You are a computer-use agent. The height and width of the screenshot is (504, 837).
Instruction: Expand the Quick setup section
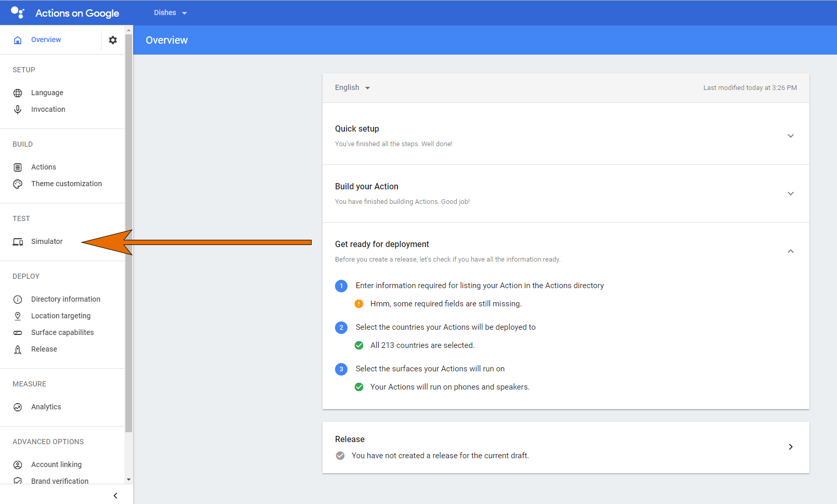click(x=790, y=136)
